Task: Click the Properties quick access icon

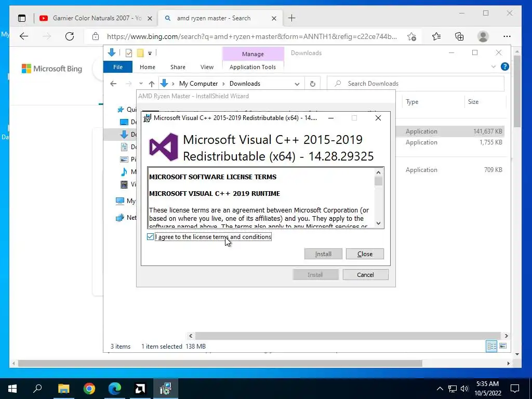Action: (x=129, y=53)
